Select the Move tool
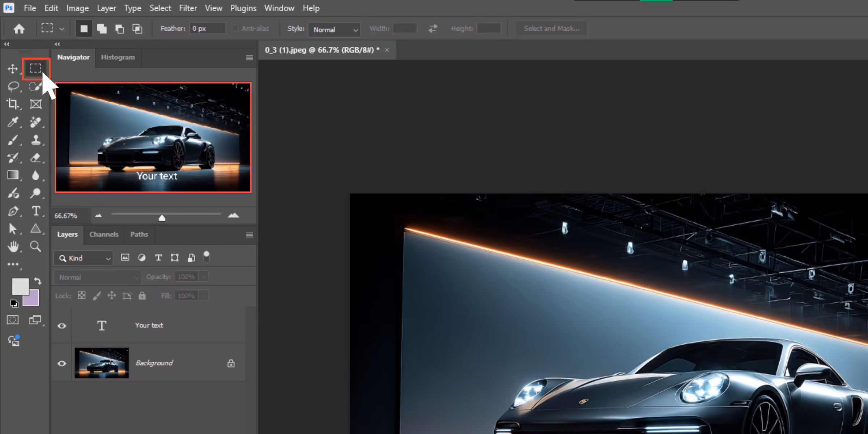The image size is (868, 434). click(x=13, y=69)
